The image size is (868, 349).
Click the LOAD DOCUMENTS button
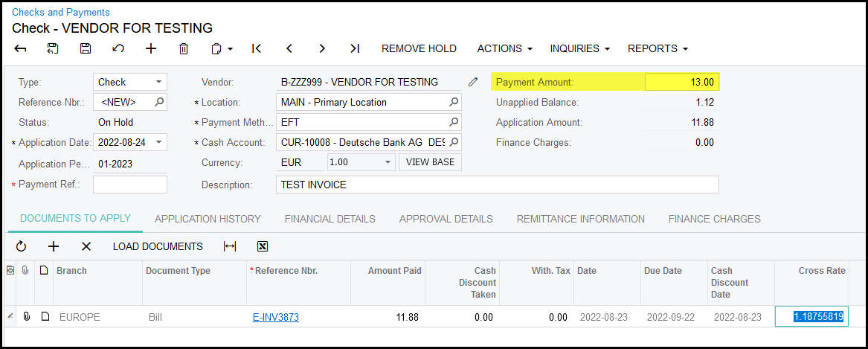[x=158, y=246]
